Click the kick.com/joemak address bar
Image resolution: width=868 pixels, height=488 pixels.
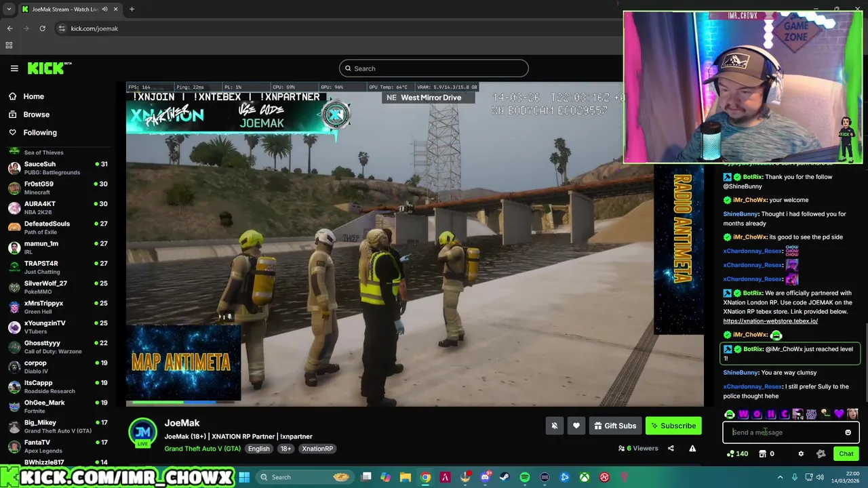[94, 28]
